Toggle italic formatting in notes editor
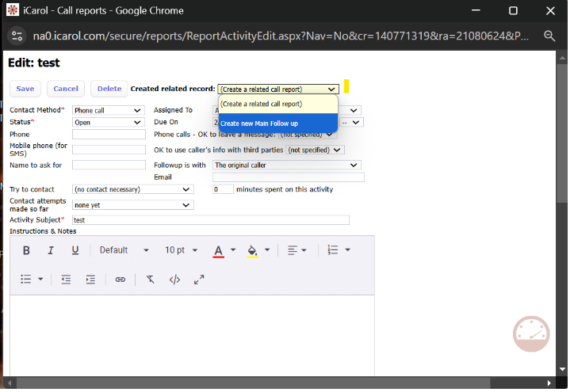The image size is (574, 392). click(51, 250)
